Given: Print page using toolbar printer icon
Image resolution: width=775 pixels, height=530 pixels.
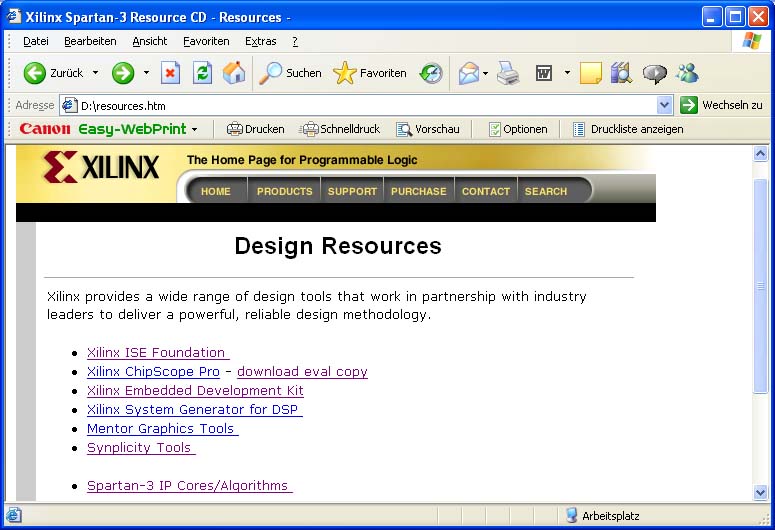Looking at the screenshot, I should click(508, 73).
